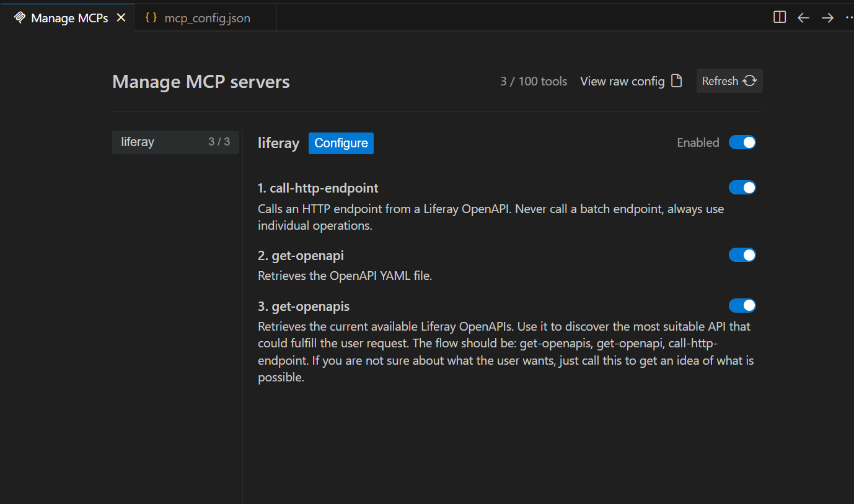
Task: Click the curly-braces icon on mcp_config.json tab
Action: [151, 17]
